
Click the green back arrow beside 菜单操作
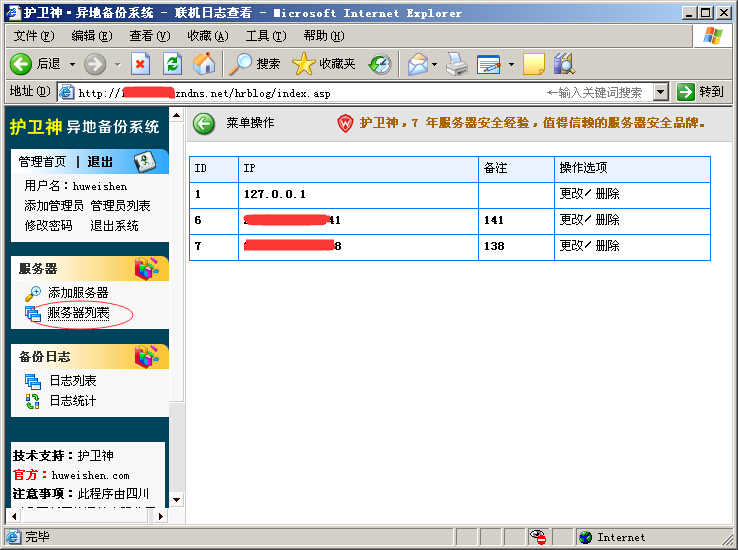coord(204,124)
